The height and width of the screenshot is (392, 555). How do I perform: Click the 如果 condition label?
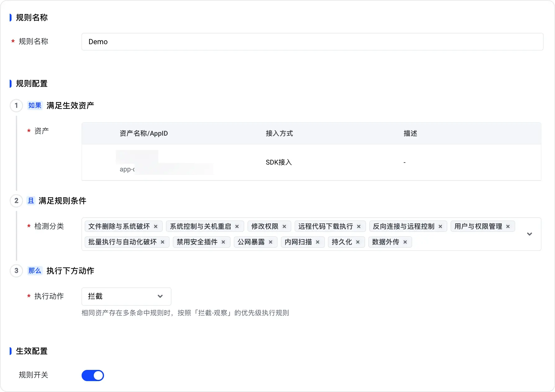tap(35, 105)
